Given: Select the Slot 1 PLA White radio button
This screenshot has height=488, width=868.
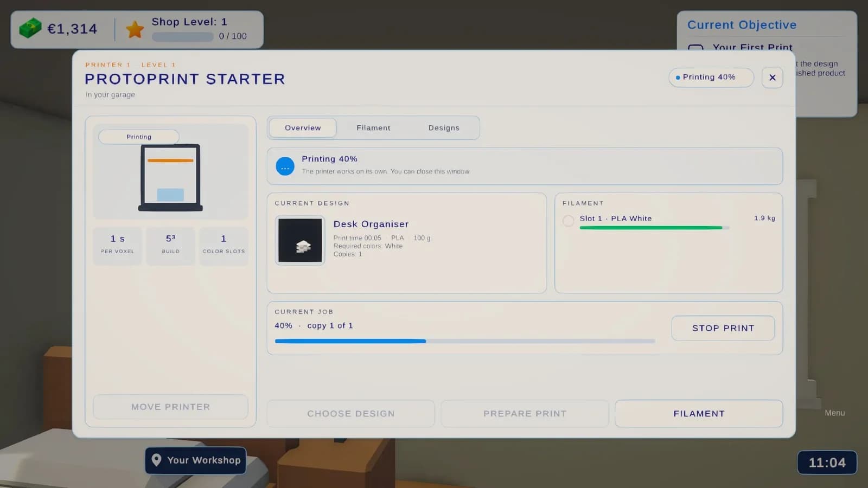Looking at the screenshot, I should (x=568, y=221).
